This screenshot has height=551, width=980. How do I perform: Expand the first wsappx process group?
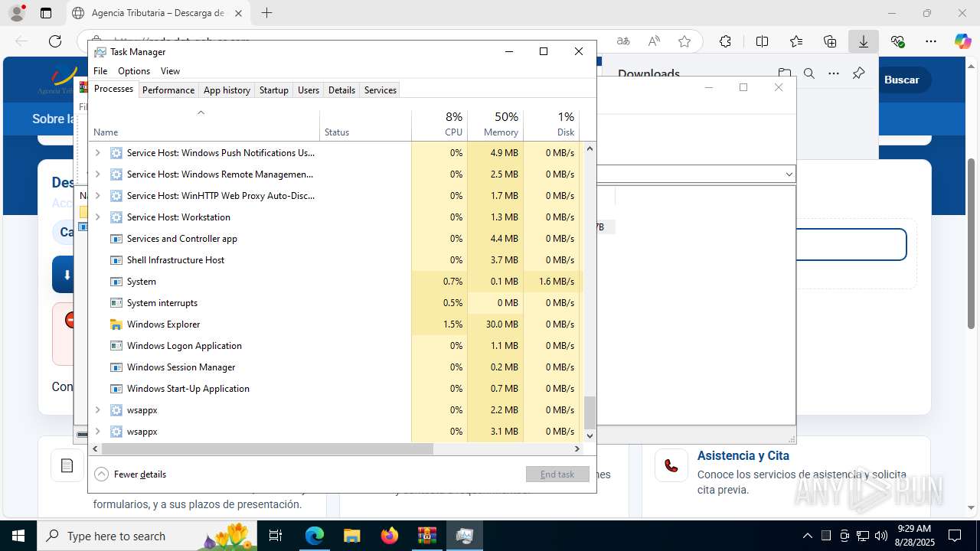click(x=97, y=410)
